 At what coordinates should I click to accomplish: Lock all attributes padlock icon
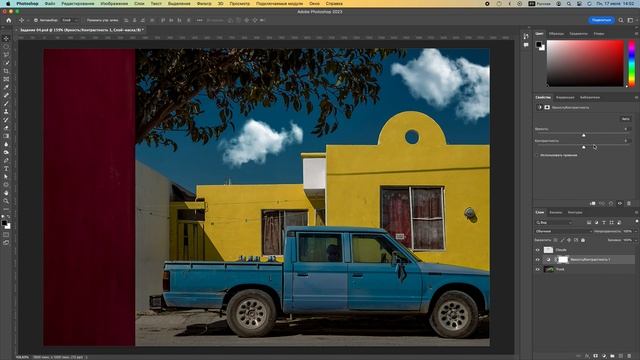pyautogui.click(x=583, y=240)
